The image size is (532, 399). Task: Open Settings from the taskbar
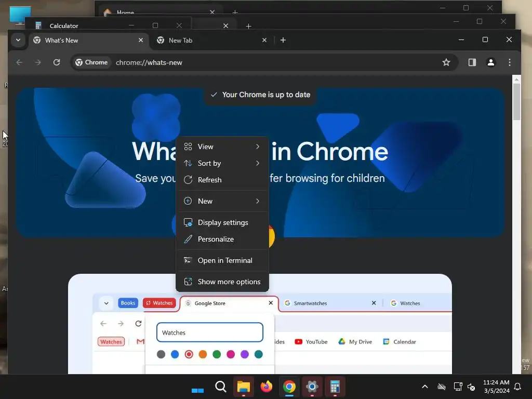312,387
